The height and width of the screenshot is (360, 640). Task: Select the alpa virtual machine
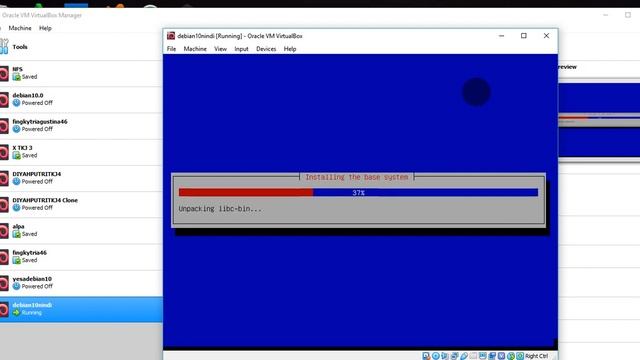click(x=81, y=231)
